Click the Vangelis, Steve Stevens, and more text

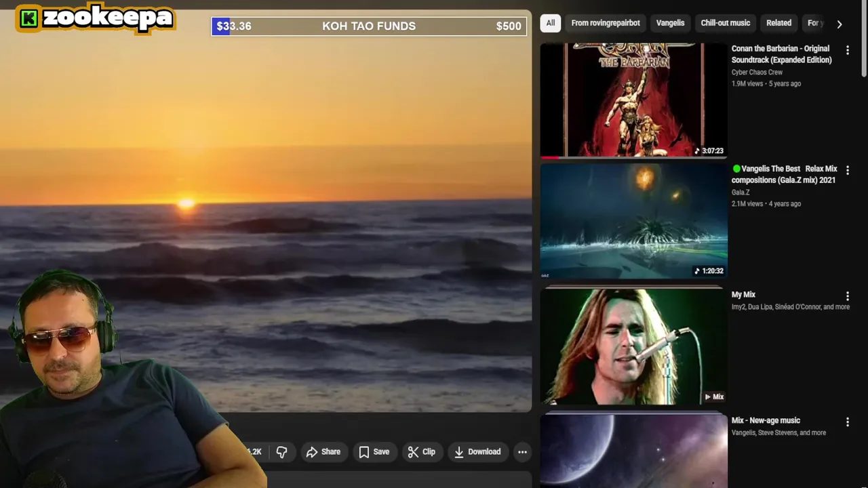click(x=778, y=432)
